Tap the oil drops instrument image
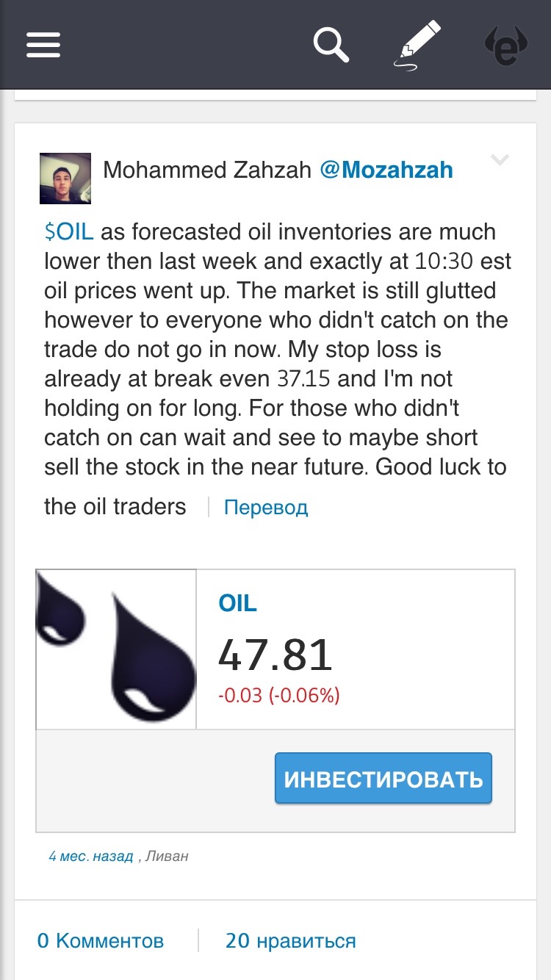Screen dimensions: 551x980 pyautogui.click(x=116, y=649)
